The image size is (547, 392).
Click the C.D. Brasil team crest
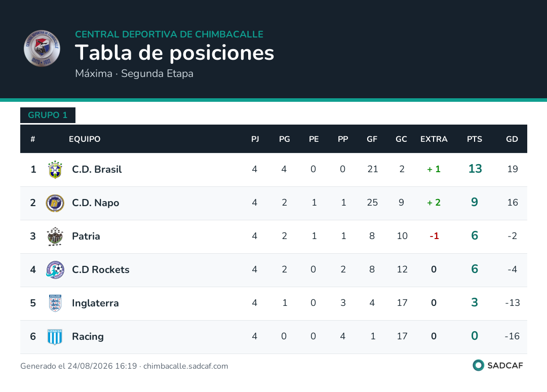click(55, 170)
